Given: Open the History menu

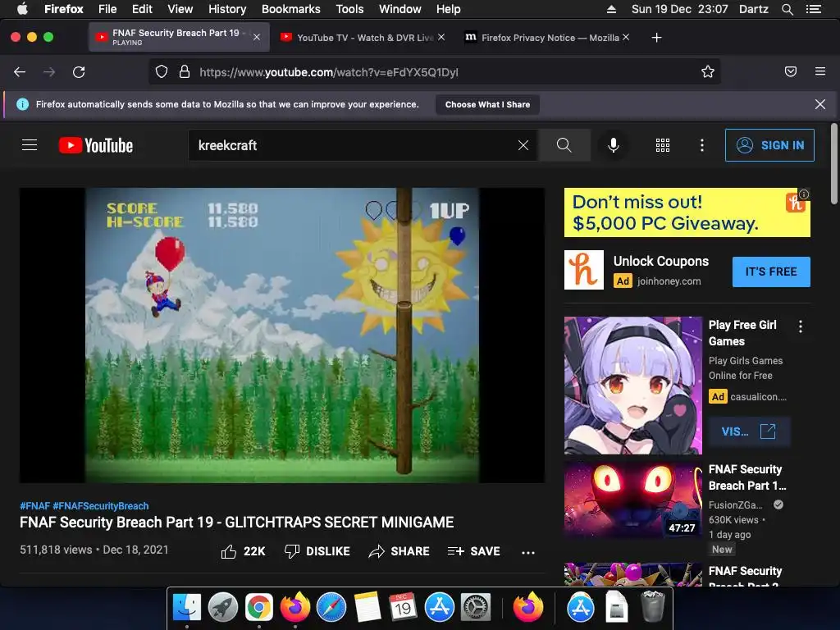Looking at the screenshot, I should tap(227, 9).
